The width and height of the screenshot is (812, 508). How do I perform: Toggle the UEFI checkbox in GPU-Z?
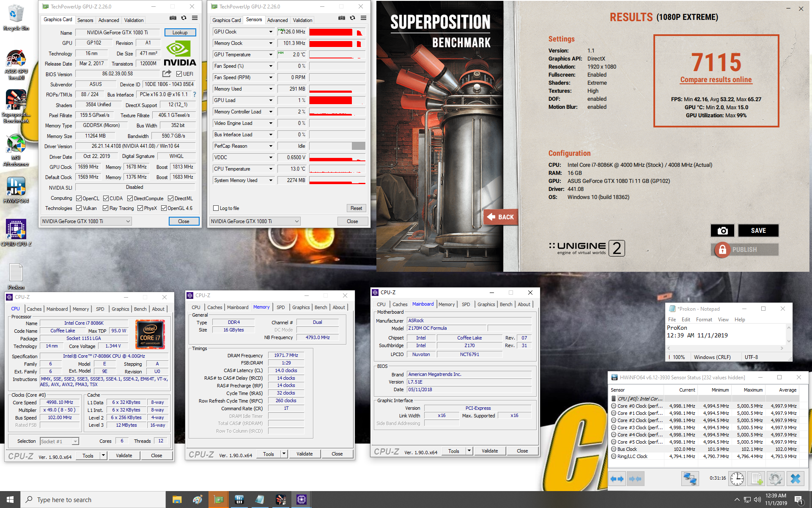coord(179,74)
